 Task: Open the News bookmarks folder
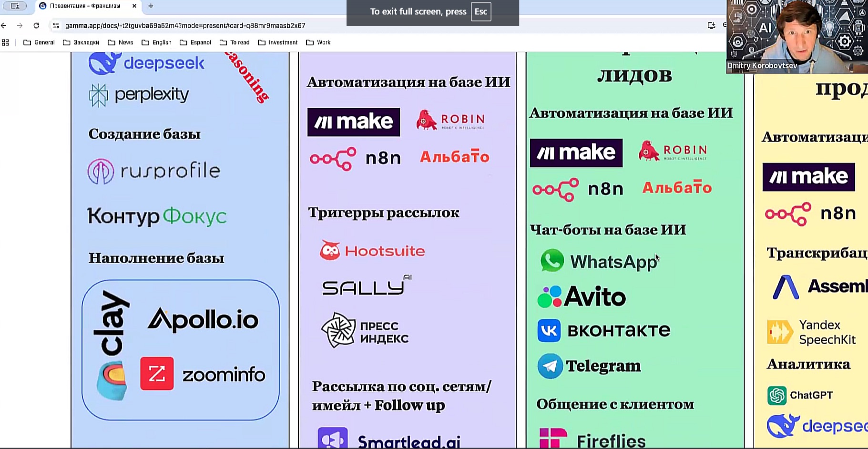click(121, 42)
